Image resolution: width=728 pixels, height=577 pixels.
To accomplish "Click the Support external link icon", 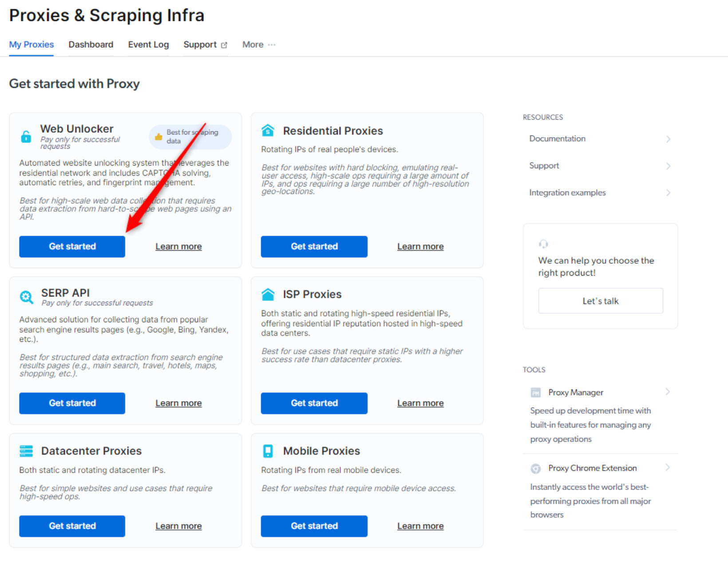I will [x=224, y=45].
